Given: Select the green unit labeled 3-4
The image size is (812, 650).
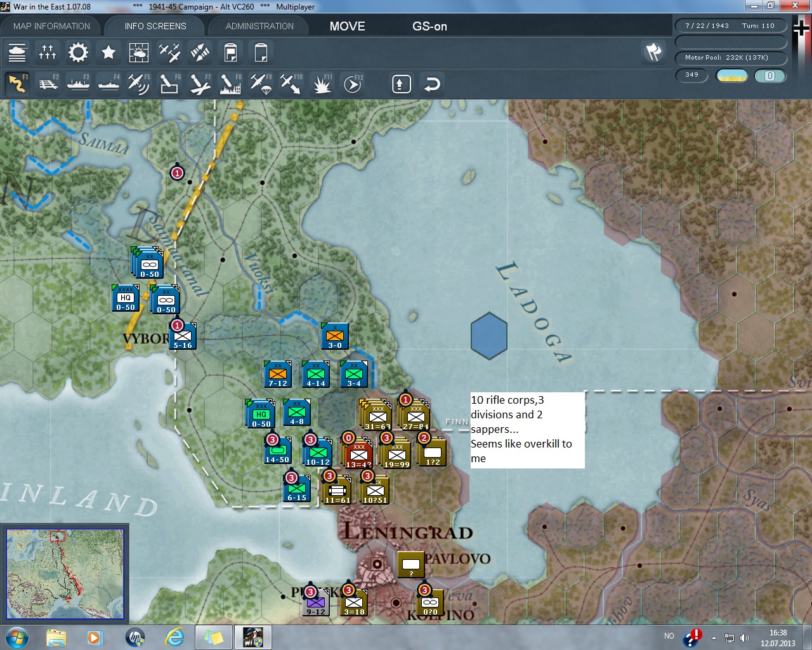Looking at the screenshot, I should [354, 374].
